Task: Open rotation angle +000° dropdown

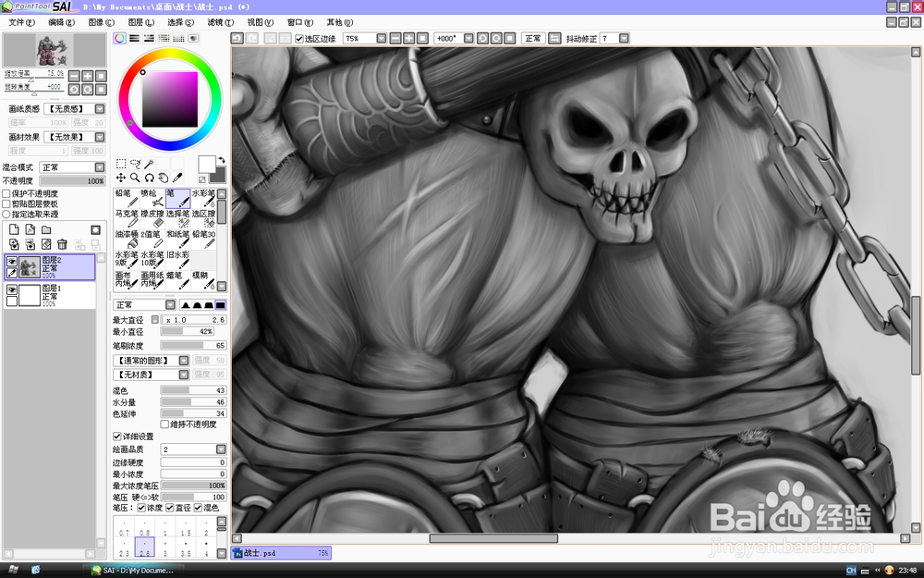Action: click(x=468, y=38)
